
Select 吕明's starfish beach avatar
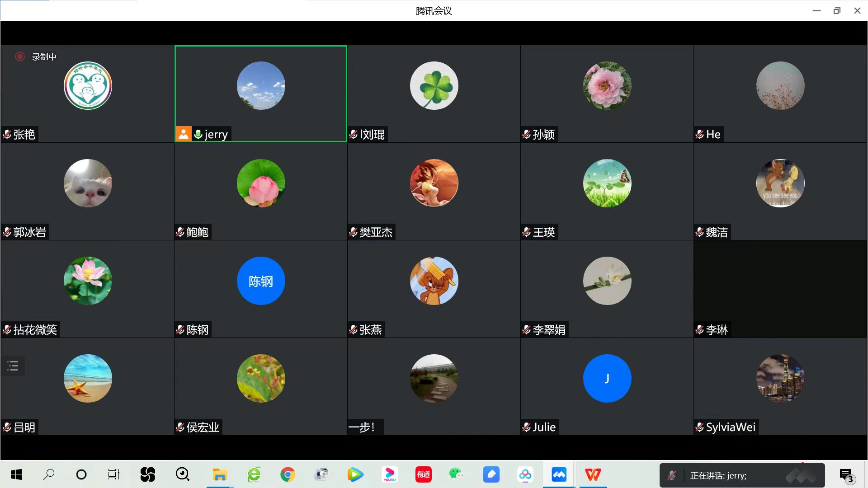[x=88, y=378]
